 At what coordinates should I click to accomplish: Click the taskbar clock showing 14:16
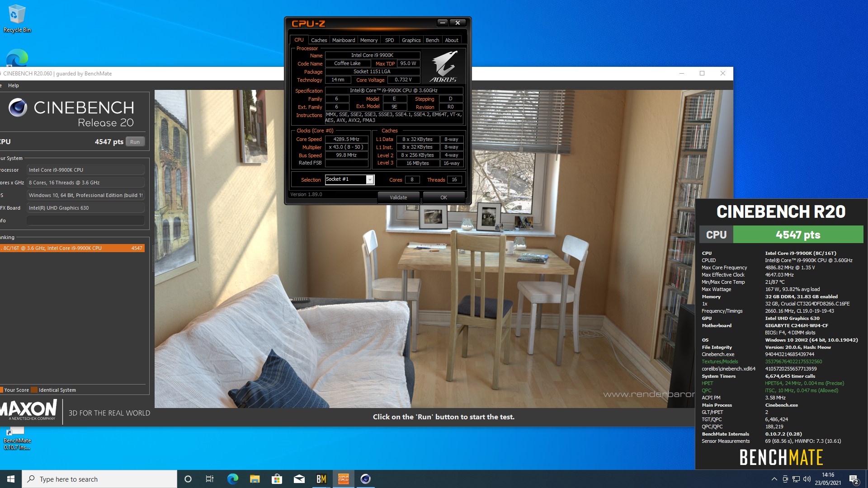(828, 479)
